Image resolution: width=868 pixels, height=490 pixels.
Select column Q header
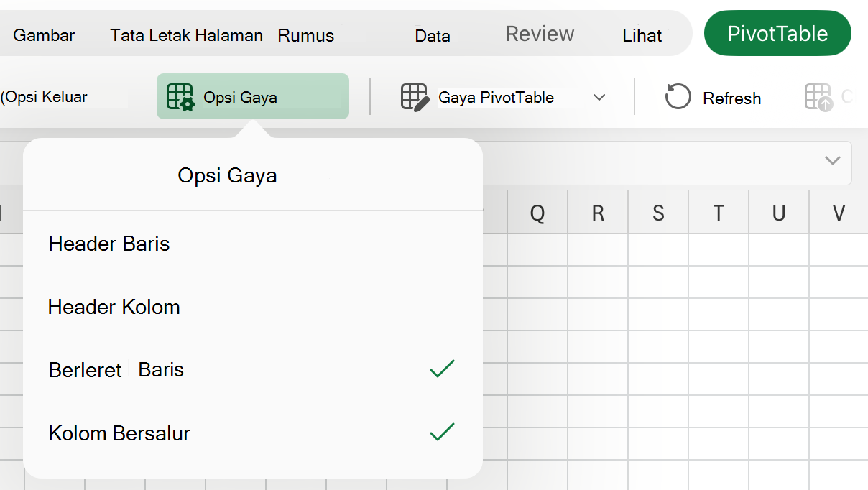click(537, 213)
